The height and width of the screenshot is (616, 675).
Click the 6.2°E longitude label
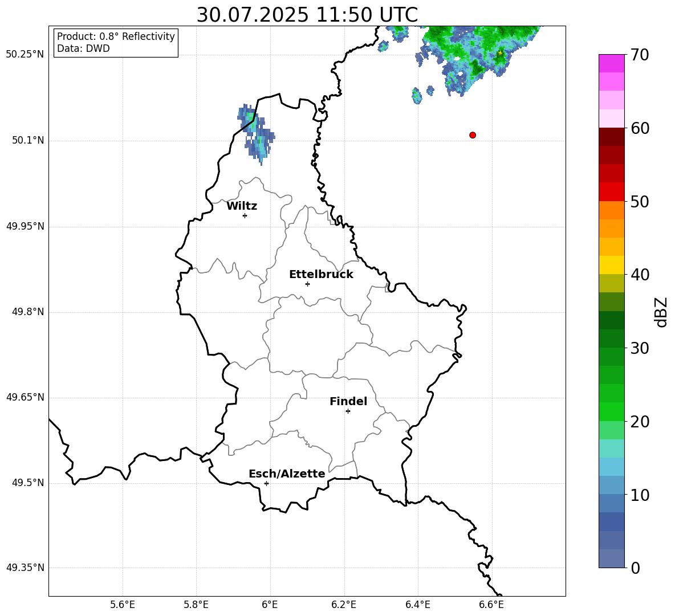click(x=344, y=605)
